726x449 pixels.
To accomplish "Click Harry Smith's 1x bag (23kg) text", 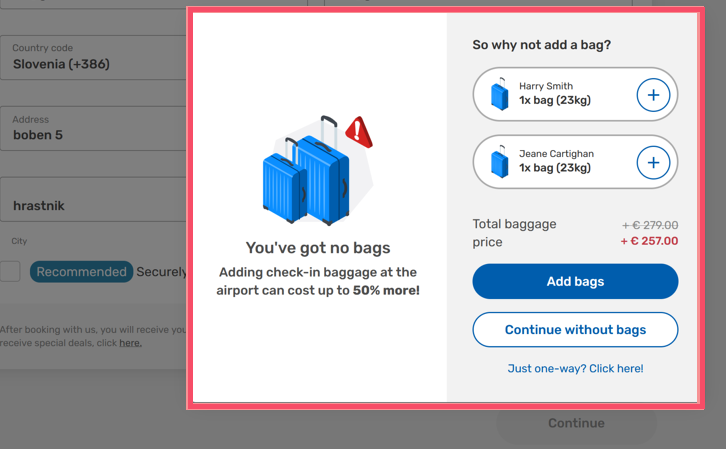I will (555, 101).
